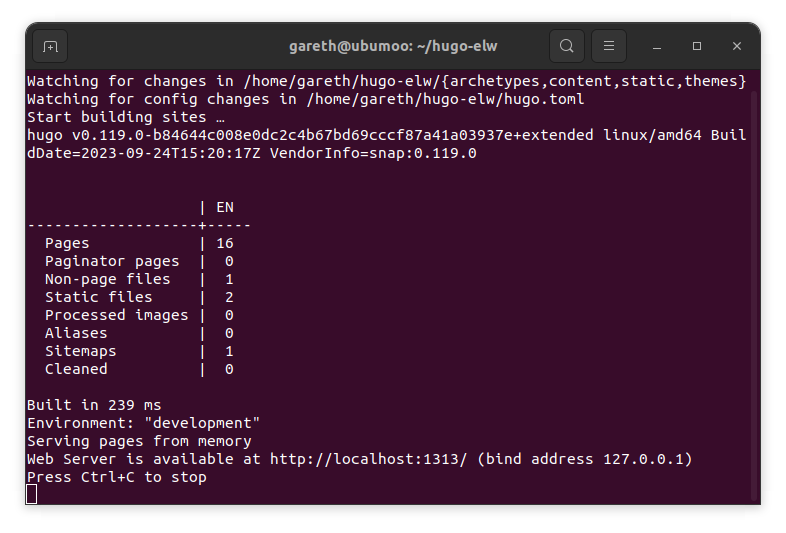Image resolution: width=786 pixels, height=533 pixels.
Task: Maximize the terminal window
Action: click(x=697, y=46)
